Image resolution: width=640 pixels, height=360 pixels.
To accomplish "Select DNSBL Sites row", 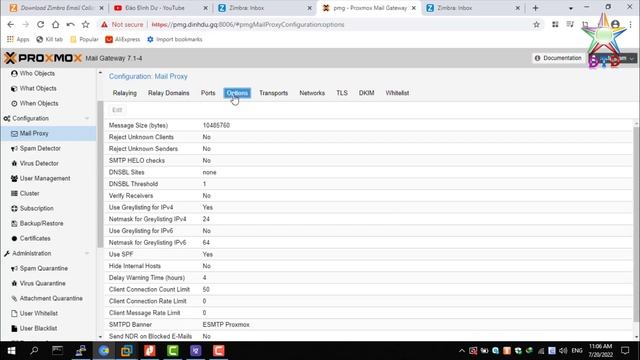I will [x=369, y=172].
